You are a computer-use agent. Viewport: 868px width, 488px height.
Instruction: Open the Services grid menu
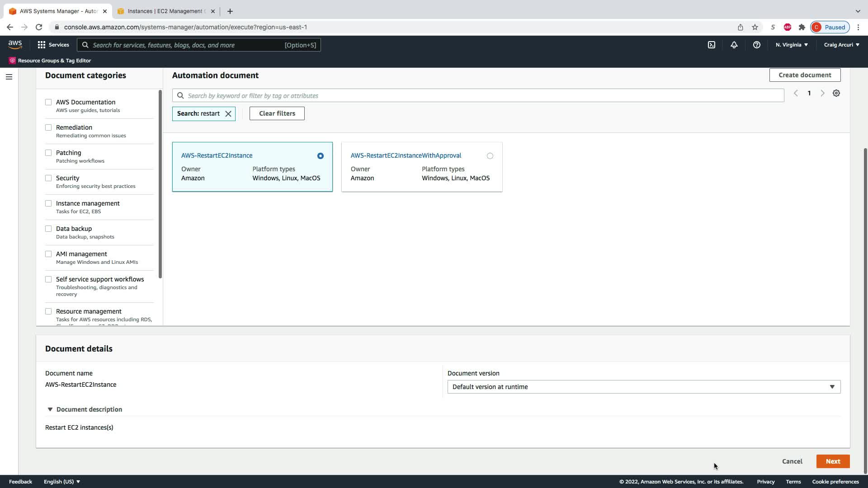(x=53, y=45)
